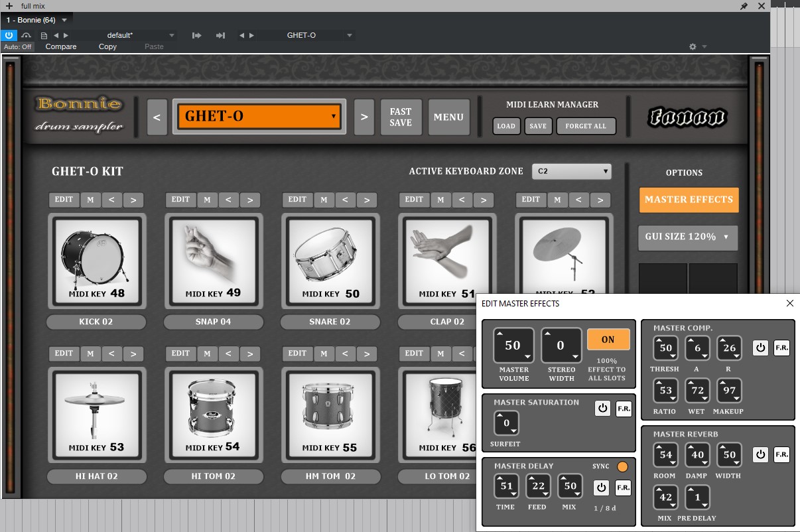Increase the Master Volume value
The image size is (800, 532).
pyautogui.click(x=501, y=334)
